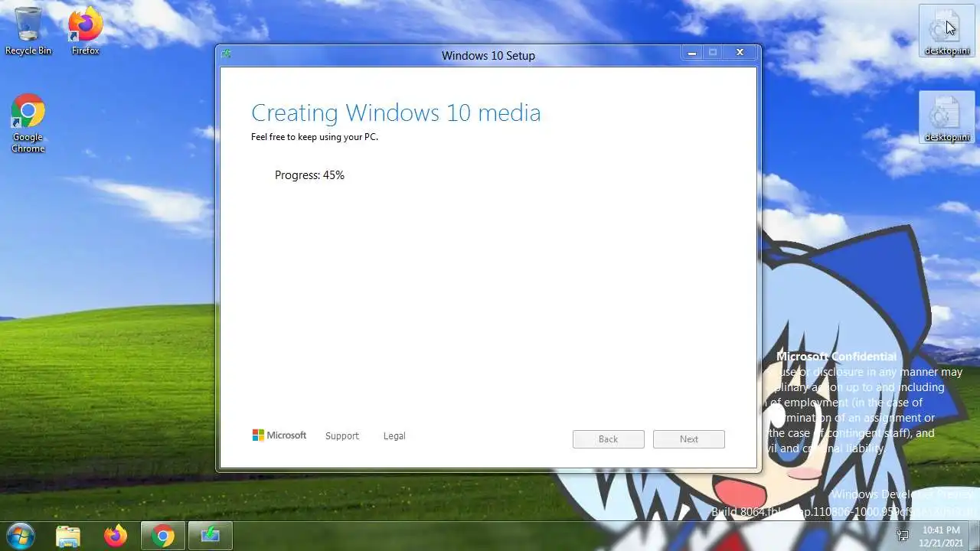Minimize the Windows 10 Setup window
Viewport: 980px width, 551px height.
click(x=692, y=53)
